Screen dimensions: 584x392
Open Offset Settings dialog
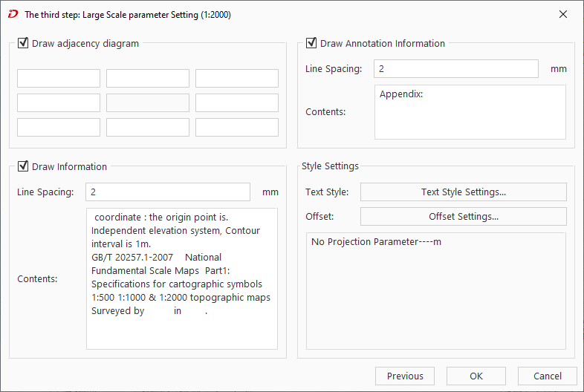click(x=463, y=217)
